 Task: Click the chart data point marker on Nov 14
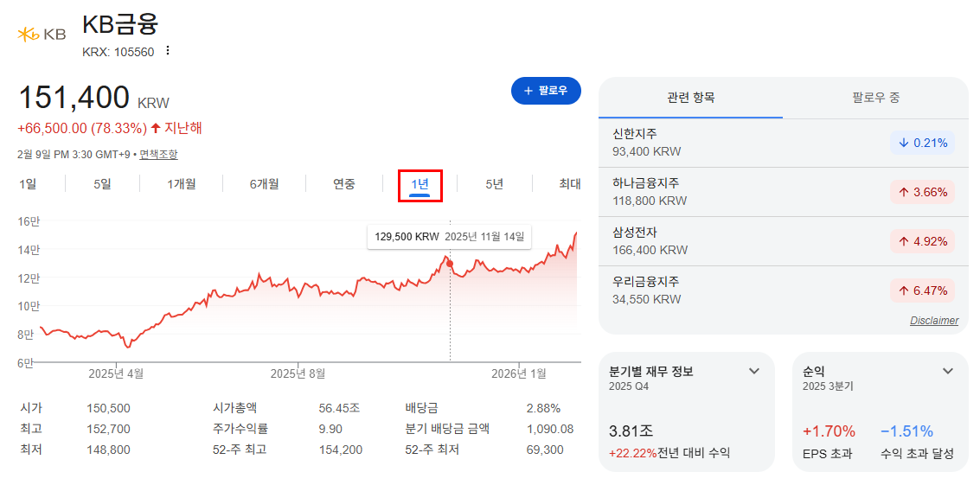(450, 264)
